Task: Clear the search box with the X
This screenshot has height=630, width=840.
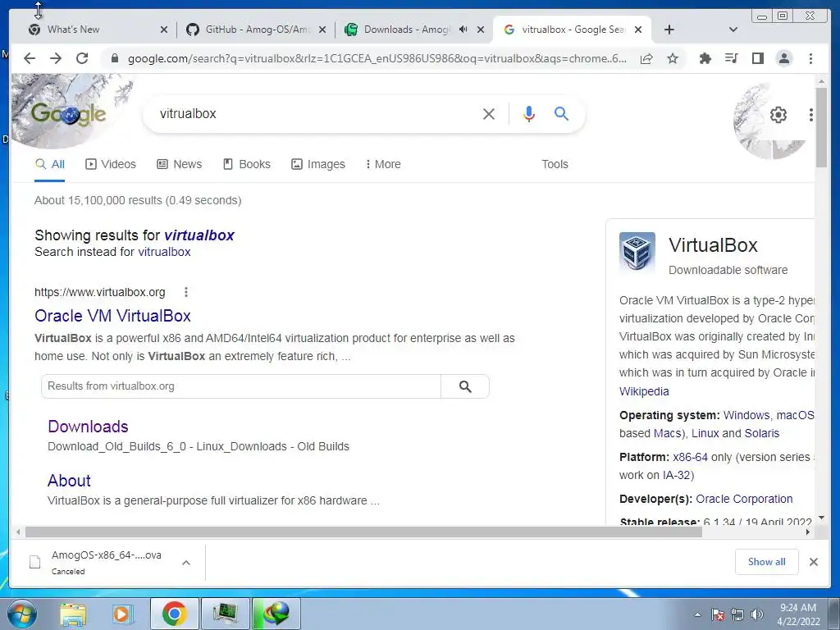Action: (489, 113)
